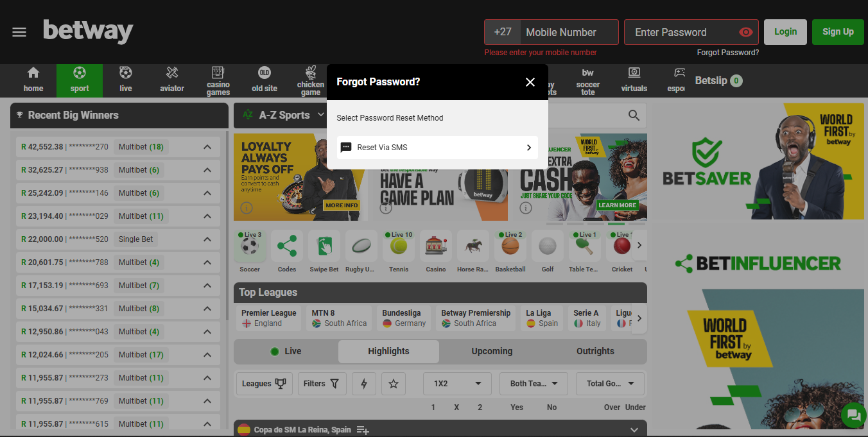This screenshot has height=437, width=868.
Task: Choose Reset Via SMS option
Action: pyautogui.click(x=437, y=147)
